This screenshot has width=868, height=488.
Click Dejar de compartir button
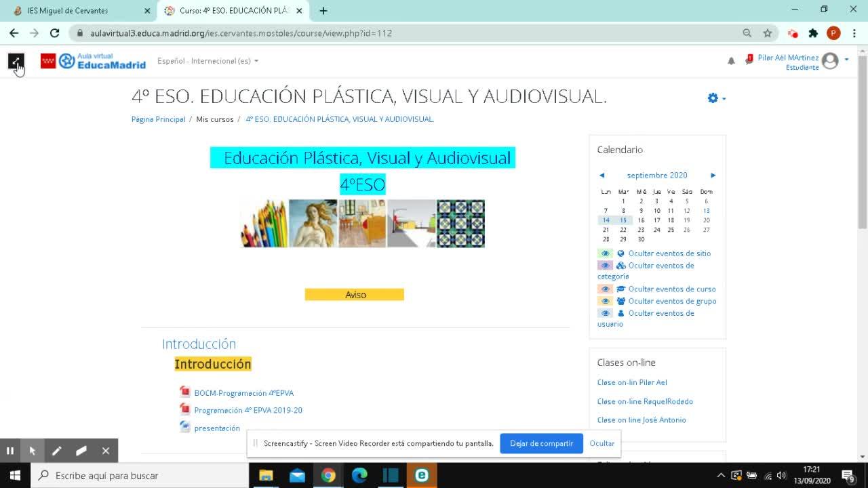click(x=541, y=443)
